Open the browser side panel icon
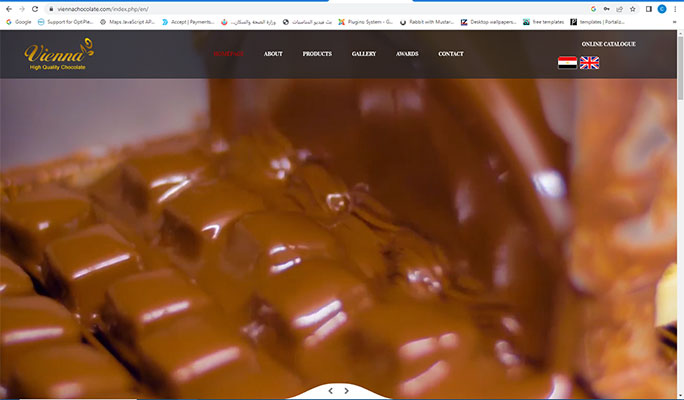The image size is (684, 400). (649, 9)
